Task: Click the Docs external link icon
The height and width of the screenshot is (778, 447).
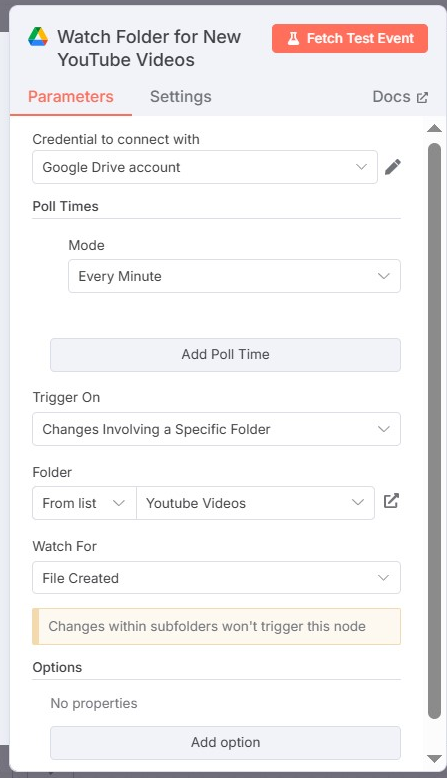Action: [x=422, y=97]
